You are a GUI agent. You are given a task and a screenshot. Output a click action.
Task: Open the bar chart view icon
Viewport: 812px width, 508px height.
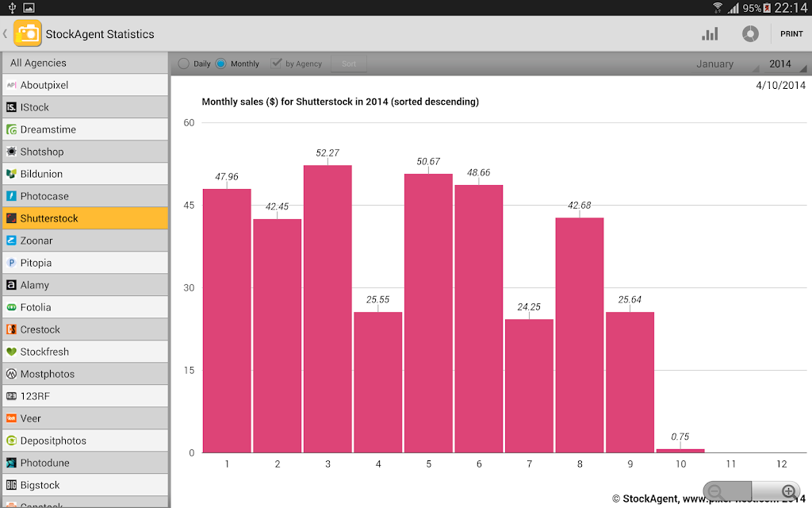point(710,34)
